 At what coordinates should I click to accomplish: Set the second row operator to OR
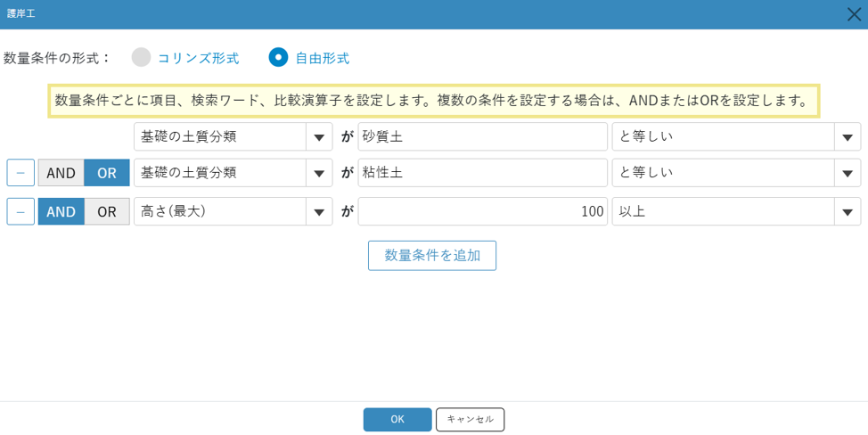click(107, 173)
